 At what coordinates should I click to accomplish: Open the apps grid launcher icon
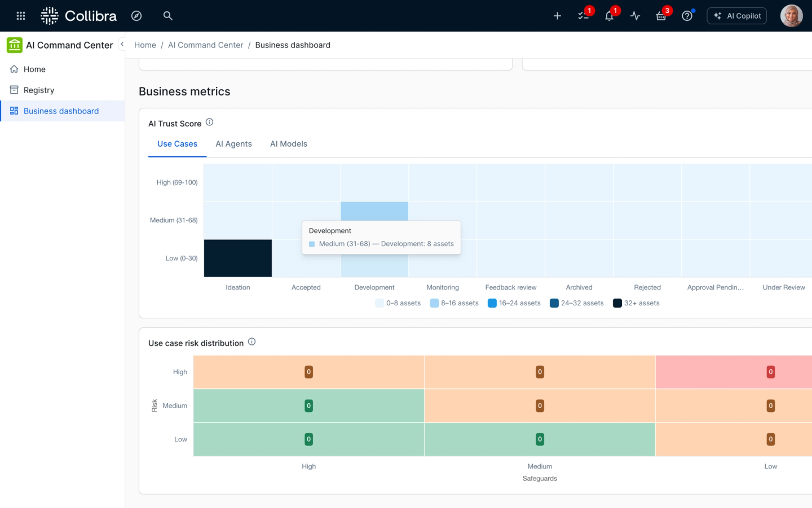click(x=21, y=16)
